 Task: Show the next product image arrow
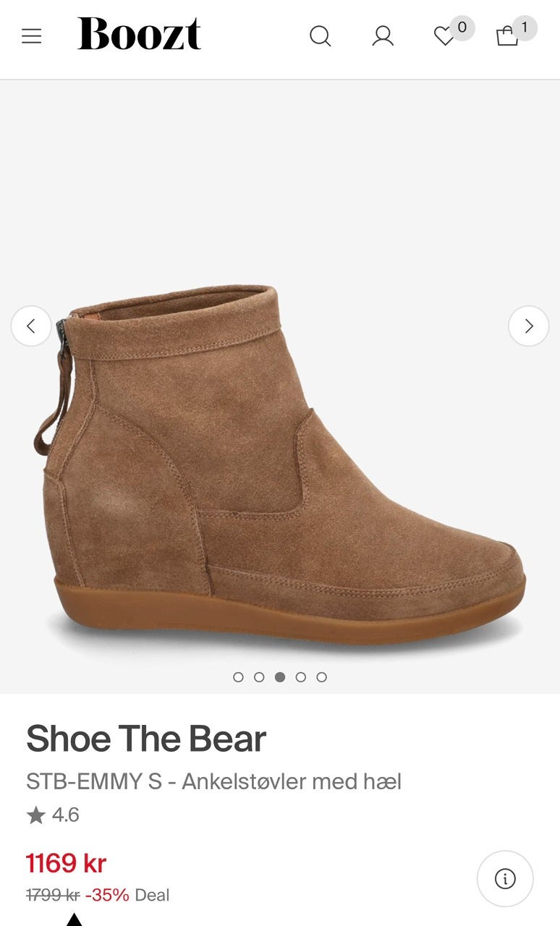(x=529, y=326)
